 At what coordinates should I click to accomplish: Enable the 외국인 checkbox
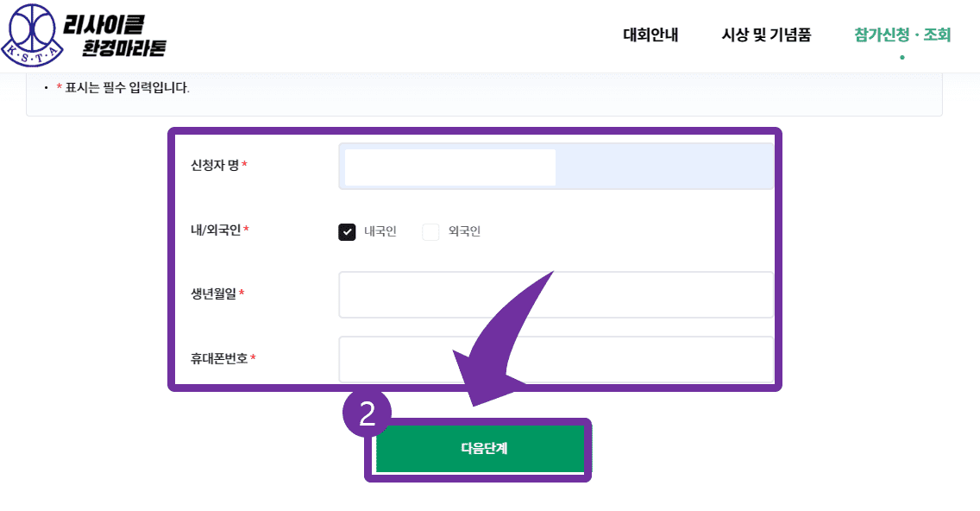[430, 231]
